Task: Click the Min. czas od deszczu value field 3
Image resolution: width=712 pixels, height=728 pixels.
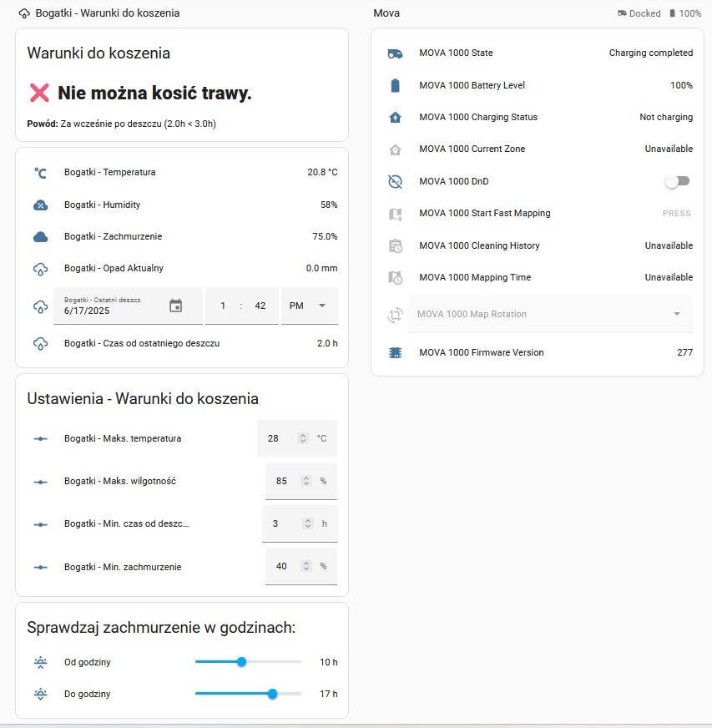Action: click(x=300, y=523)
